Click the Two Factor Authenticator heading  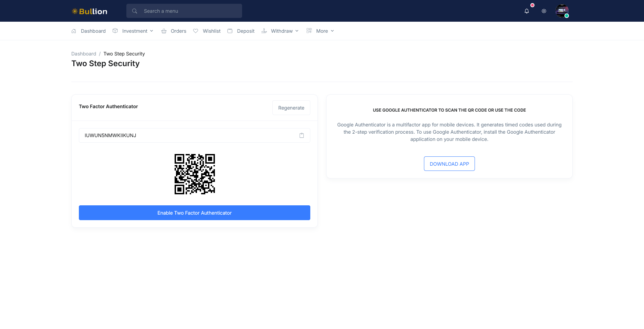click(x=108, y=106)
